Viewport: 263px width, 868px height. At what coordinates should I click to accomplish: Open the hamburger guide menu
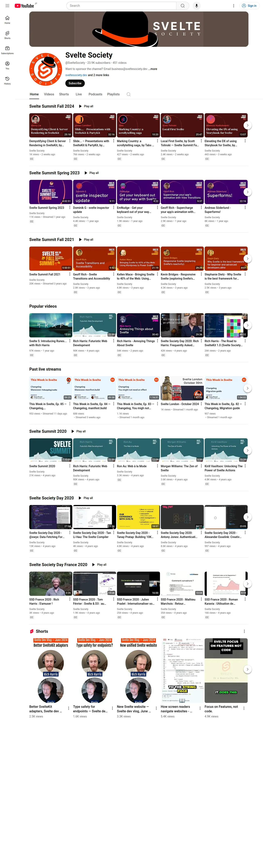7,6
